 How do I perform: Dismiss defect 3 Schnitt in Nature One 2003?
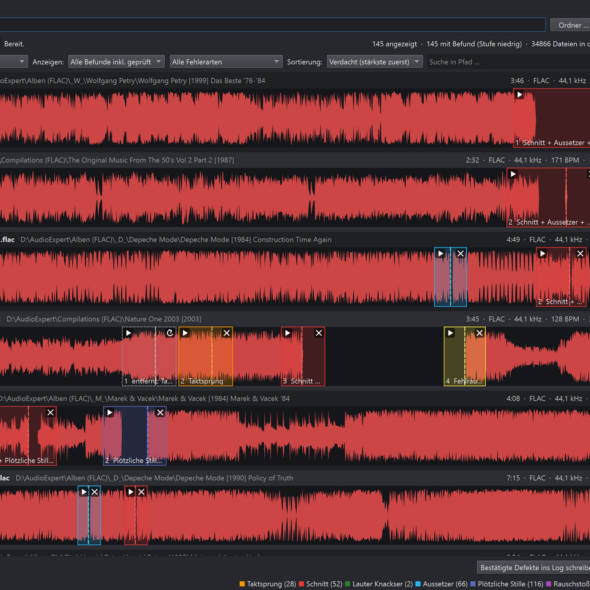tap(319, 333)
